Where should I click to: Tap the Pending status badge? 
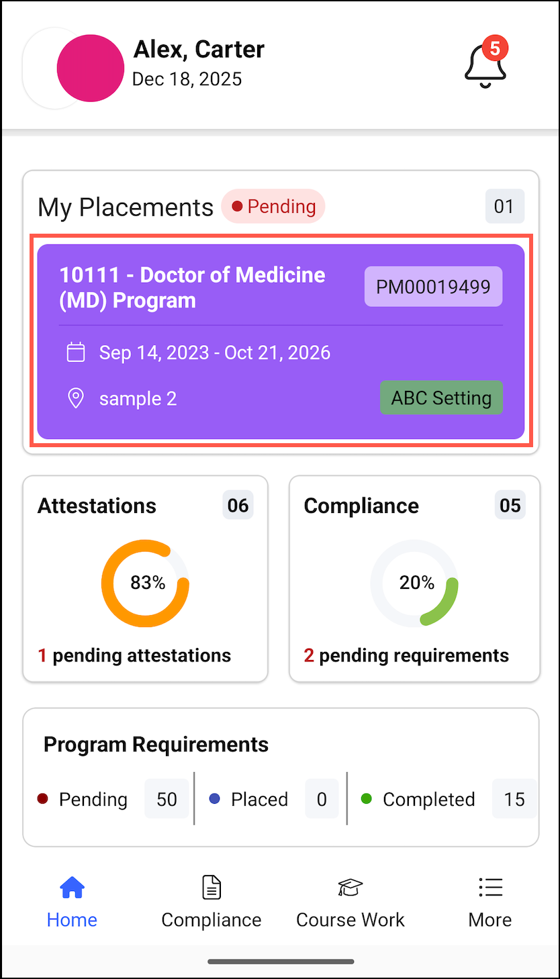[273, 207]
